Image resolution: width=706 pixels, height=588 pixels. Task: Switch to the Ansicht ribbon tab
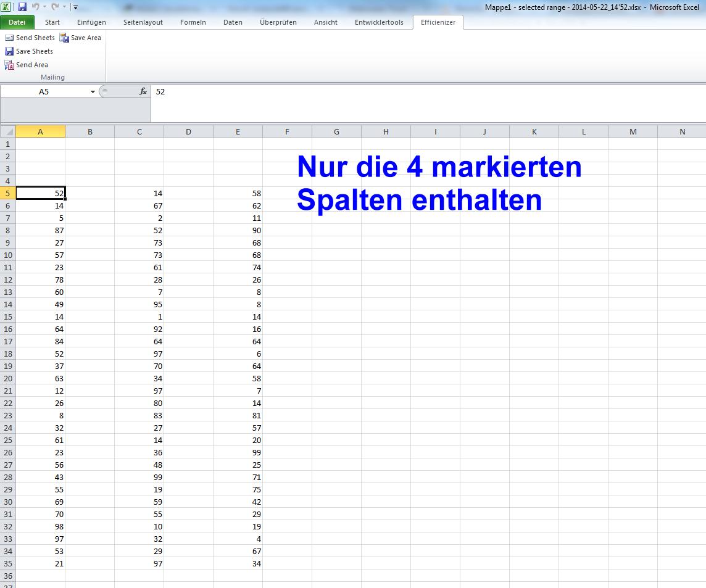pyautogui.click(x=326, y=22)
